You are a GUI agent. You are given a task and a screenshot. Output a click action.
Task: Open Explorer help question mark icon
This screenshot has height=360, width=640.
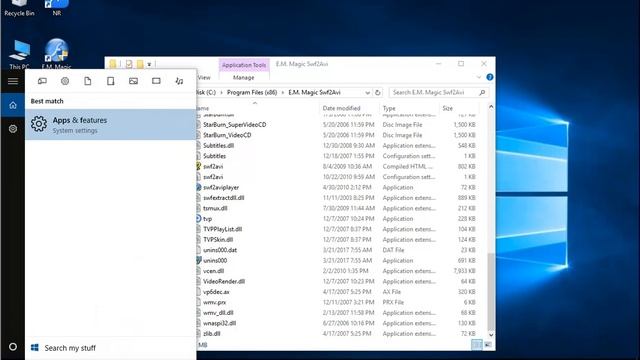(x=490, y=77)
